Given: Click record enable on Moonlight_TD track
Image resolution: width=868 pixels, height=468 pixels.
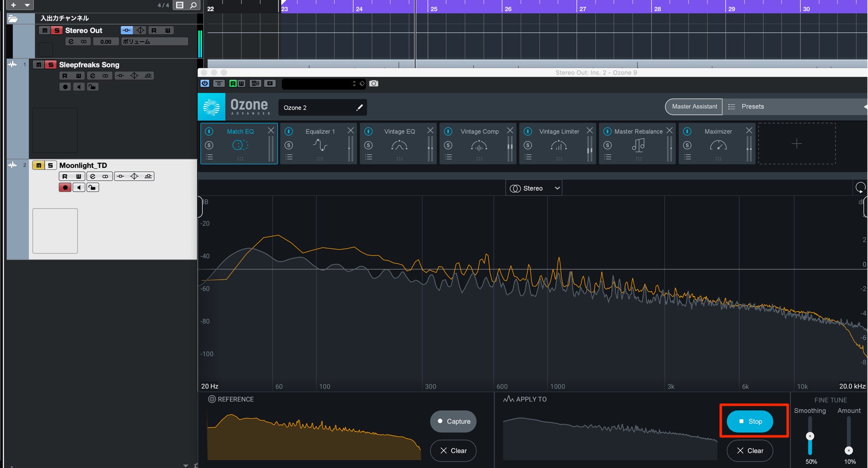Looking at the screenshot, I should pyautogui.click(x=65, y=188).
